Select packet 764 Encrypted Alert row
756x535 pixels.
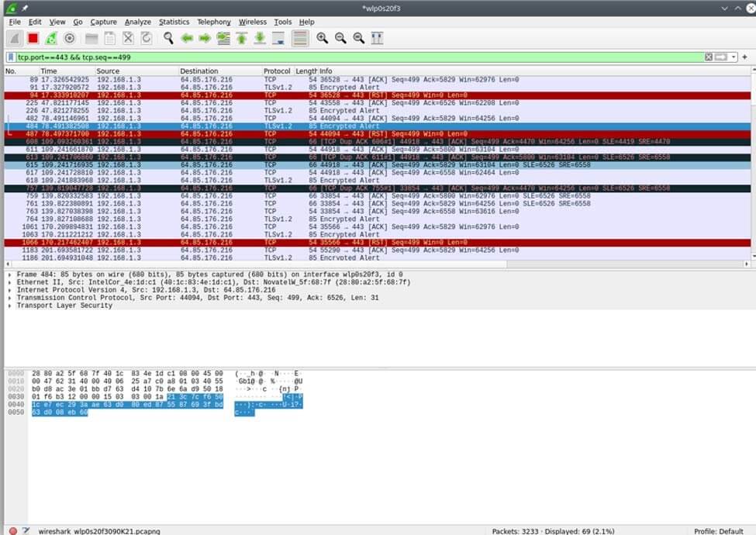click(x=378, y=219)
